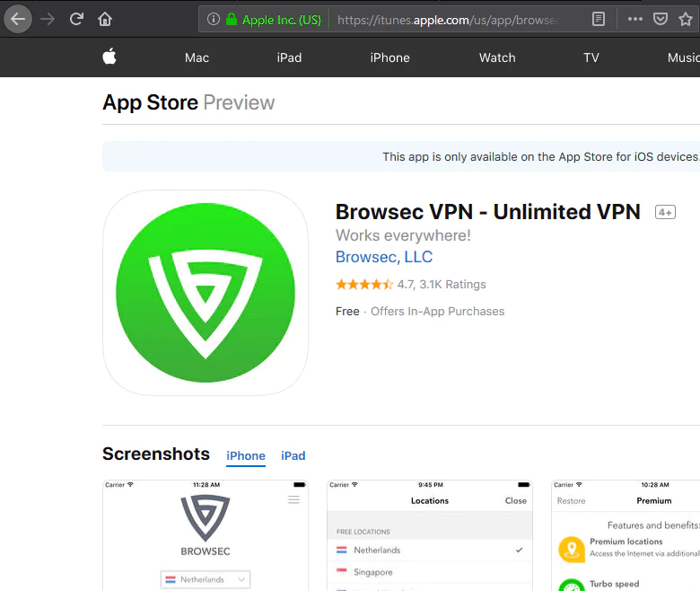Click the app title Browsec VPN - Unlimited VPN

(488, 212)
